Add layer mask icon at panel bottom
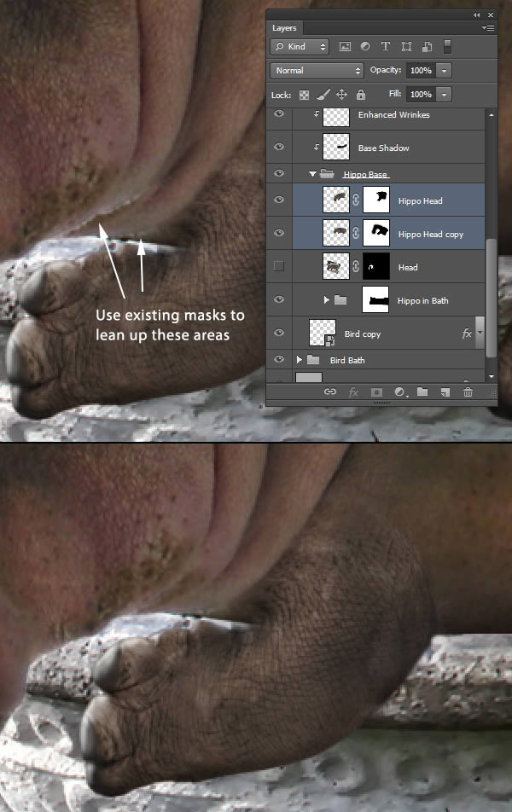Image resolution: width=512 pixels, height=812 pixels. coord(376,392)
